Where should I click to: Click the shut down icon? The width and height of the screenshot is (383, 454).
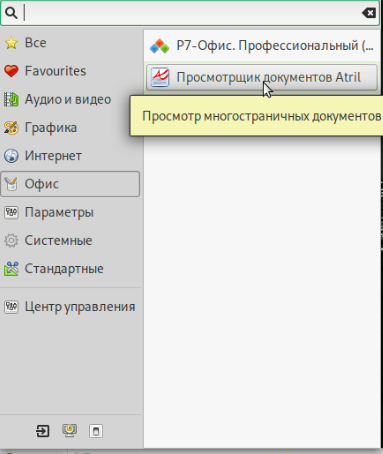pyautogui.click(x=96, y=431)
